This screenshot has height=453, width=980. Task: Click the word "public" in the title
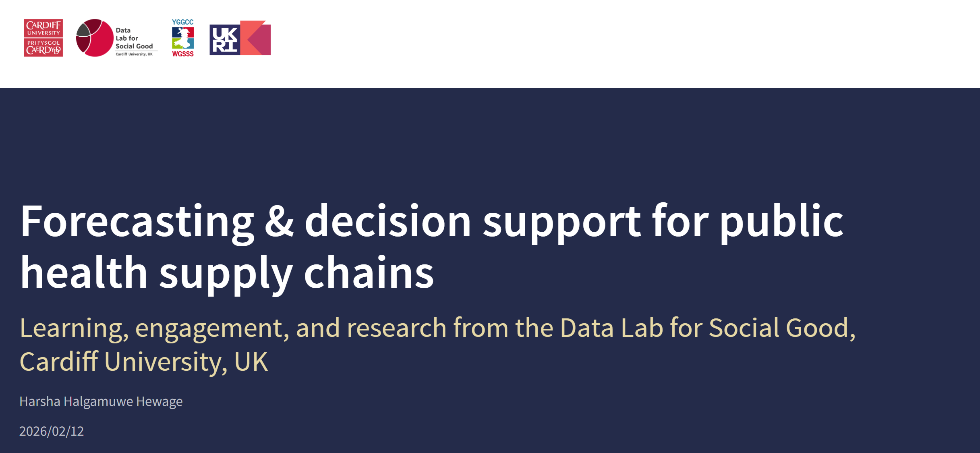tap(781, 221)
